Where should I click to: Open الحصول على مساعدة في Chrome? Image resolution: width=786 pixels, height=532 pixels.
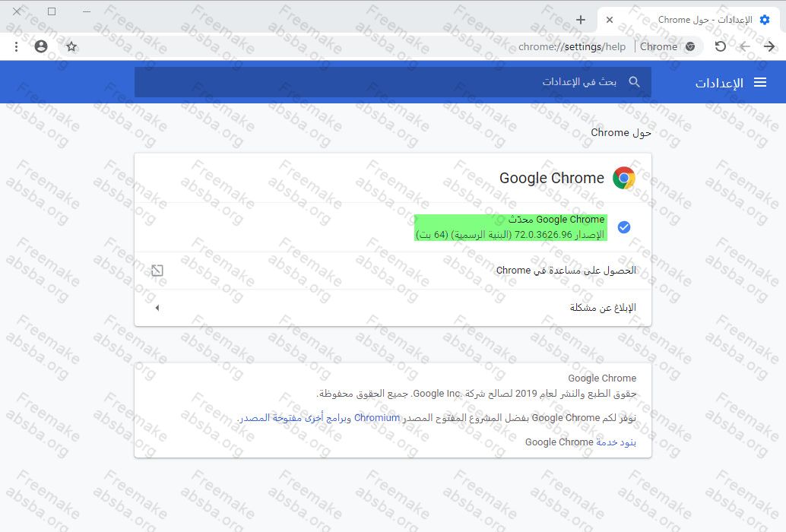(393, 271)
